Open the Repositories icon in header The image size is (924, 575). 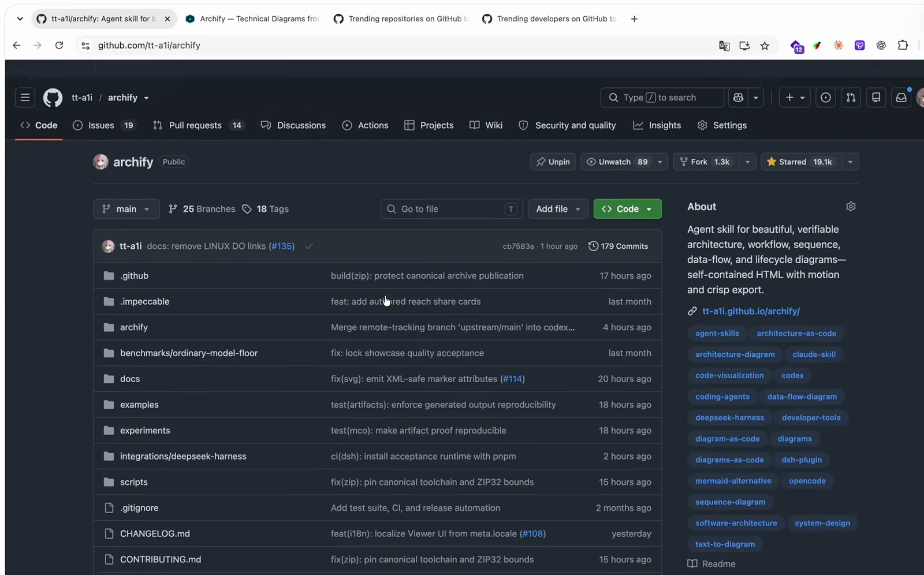pos(876,98)
